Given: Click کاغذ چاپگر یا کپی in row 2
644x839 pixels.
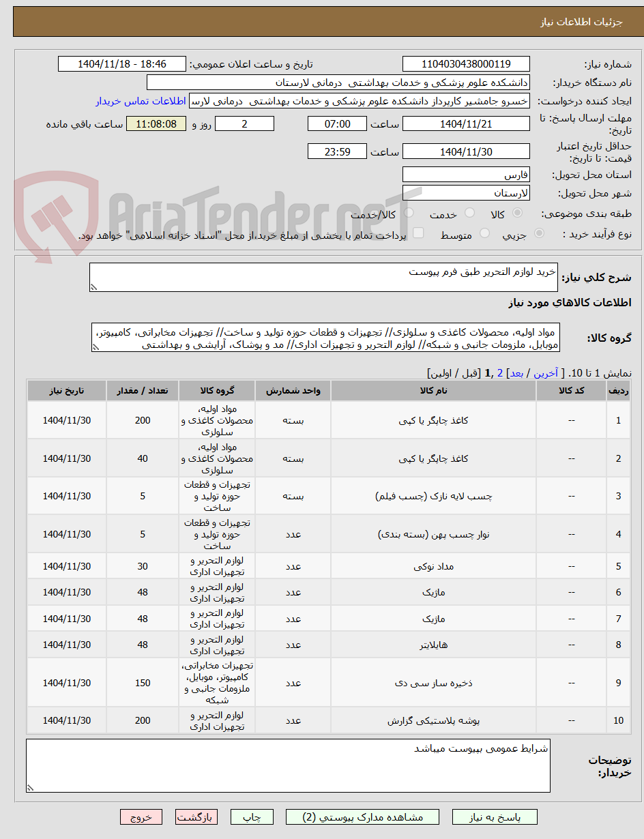Looking at the screenshot, I should pos(433,458).
